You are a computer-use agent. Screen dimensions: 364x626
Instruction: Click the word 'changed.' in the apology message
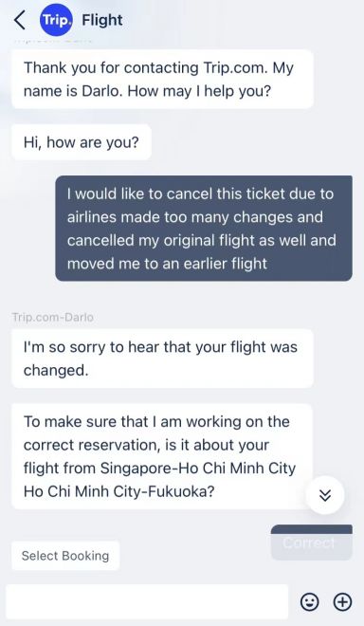(56, 371)
